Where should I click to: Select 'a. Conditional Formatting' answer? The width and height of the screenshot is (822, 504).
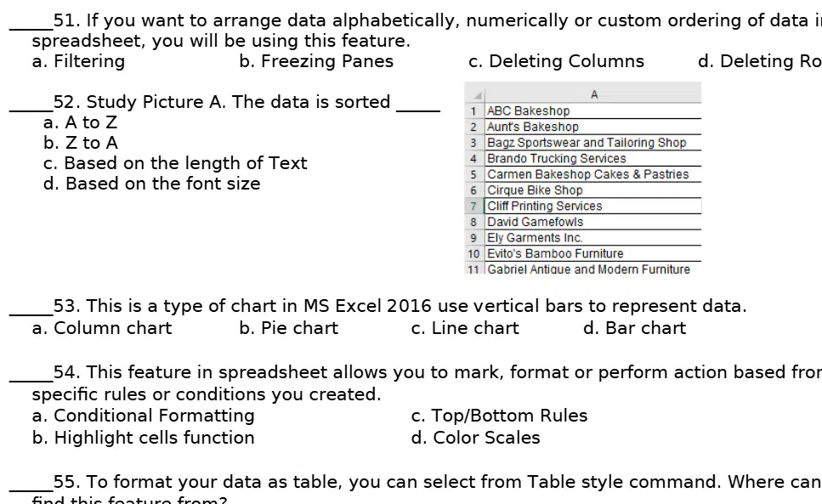tap(143, 416)
